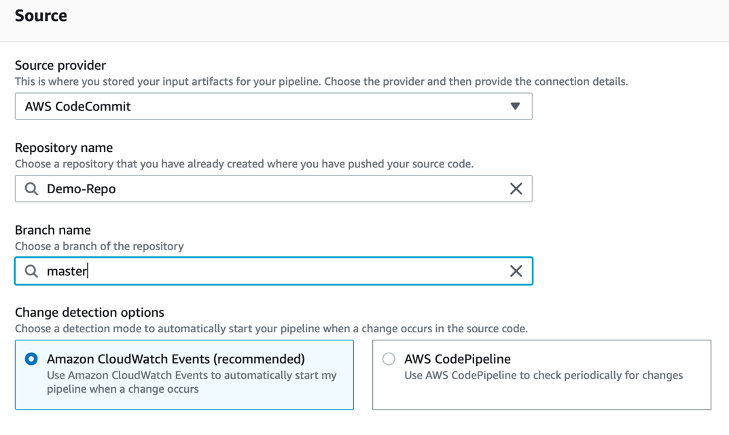Image resolution: width=729 pixels, height=435 pixels.
Task: Click the Source provider dropdown arrow
Action: pyautogui.click(x=515, y=107)
